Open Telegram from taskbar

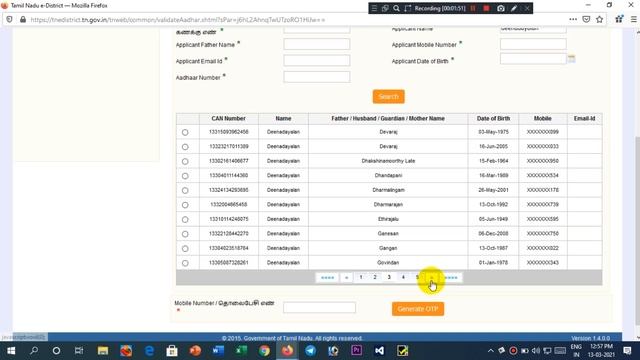pyautogui.click(x=310, y=351)
